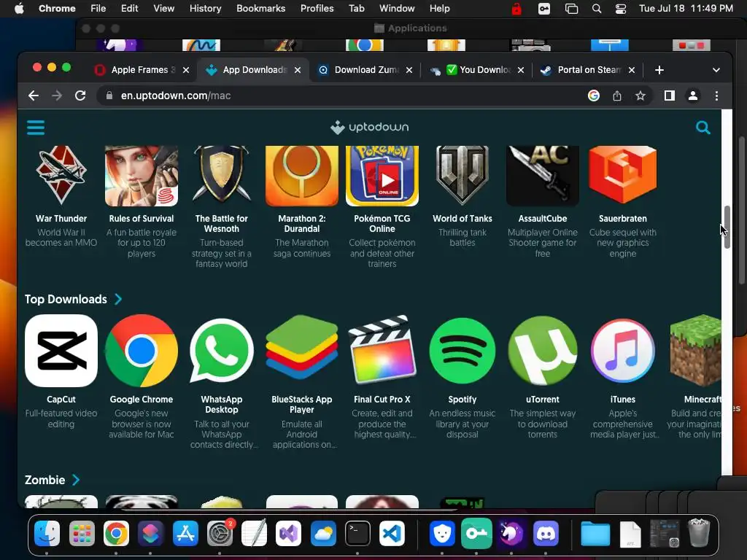This screenshot has width=747, height=560.
Task: Switch to the Apple Frames tab
Action: (141, 70)
